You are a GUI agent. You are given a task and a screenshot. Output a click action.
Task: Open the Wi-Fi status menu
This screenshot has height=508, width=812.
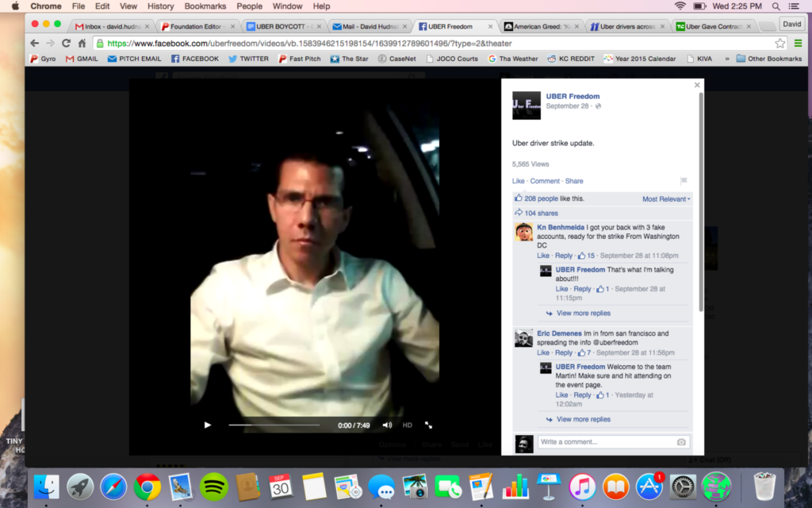[680, 6]
